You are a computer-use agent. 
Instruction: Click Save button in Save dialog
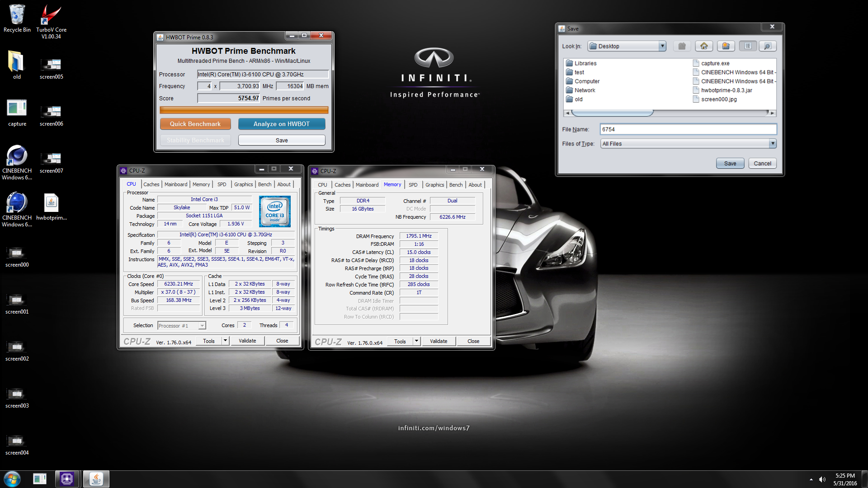(730, 164)
